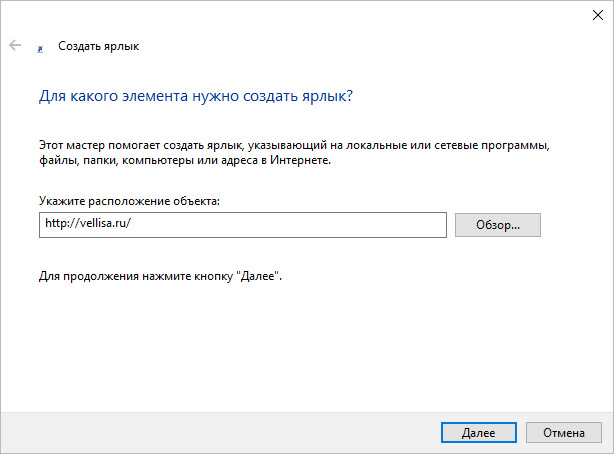This screenshot has height=454, width=614.
Task: Click empty title bar area left of close button
Action: tap(300, 13)
